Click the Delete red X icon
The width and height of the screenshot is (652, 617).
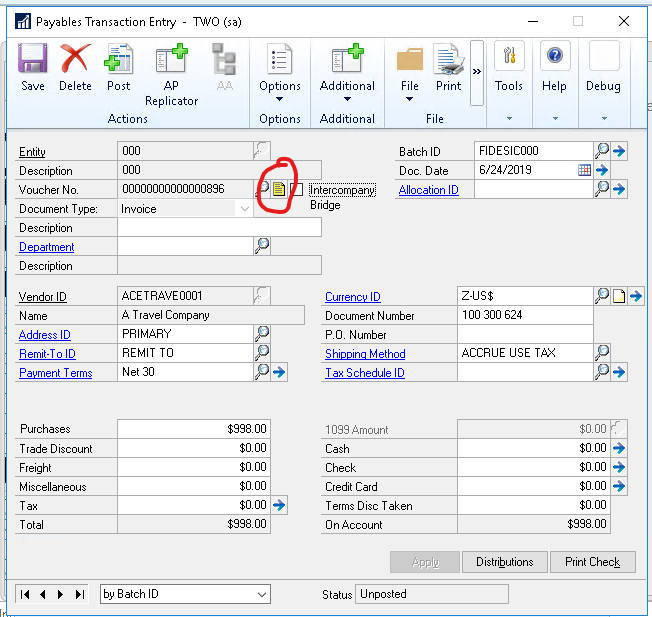pyautogui.click(x=75, y=59)
